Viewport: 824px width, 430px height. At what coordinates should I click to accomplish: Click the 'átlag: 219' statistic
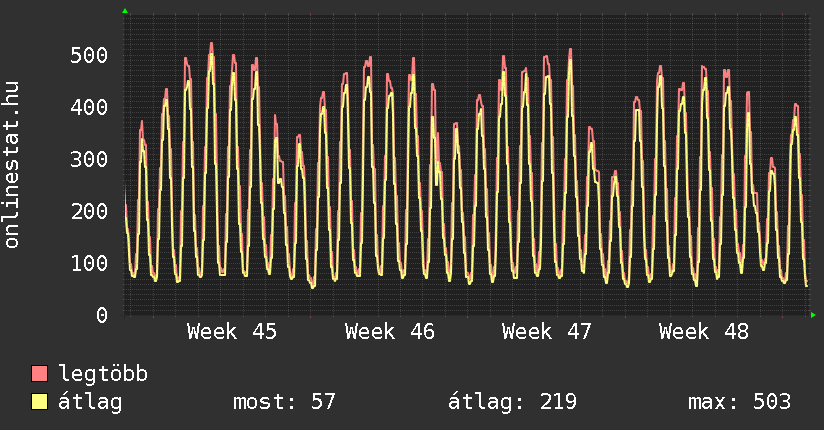click(512, 402)
